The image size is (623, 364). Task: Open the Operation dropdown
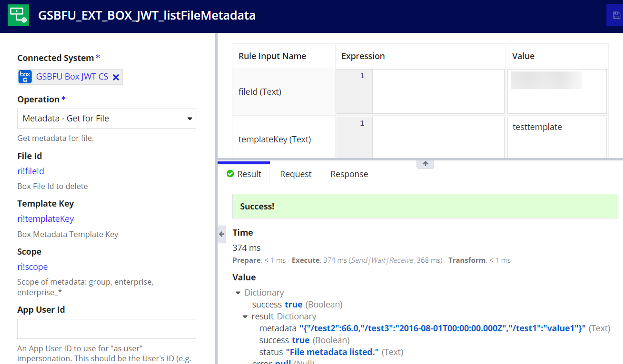(107, 119)
